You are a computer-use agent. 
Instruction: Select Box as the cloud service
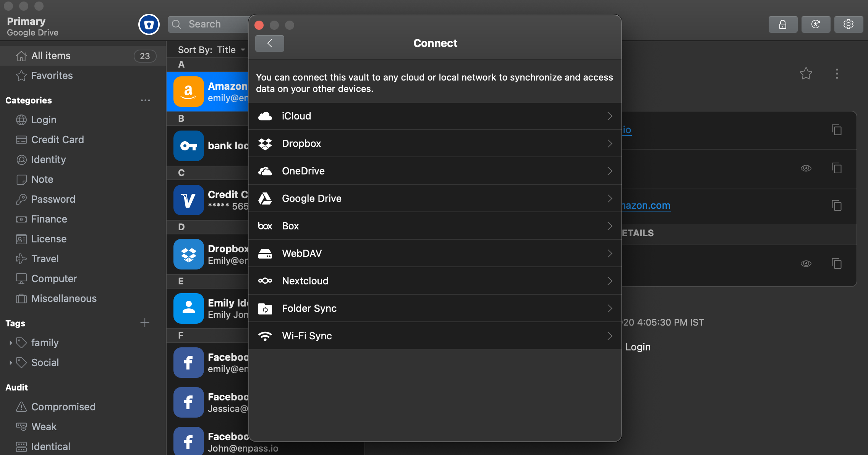[x=435, y=226]
